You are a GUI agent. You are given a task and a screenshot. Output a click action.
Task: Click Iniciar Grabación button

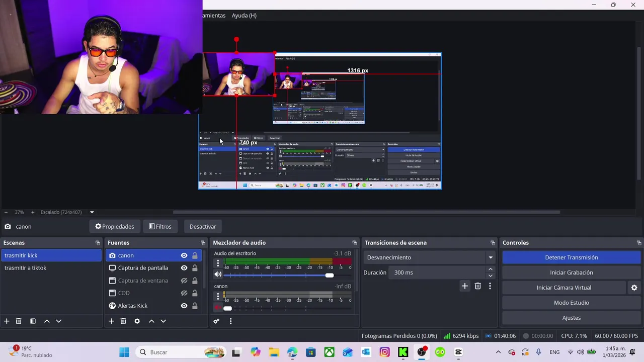coord(571,273)
